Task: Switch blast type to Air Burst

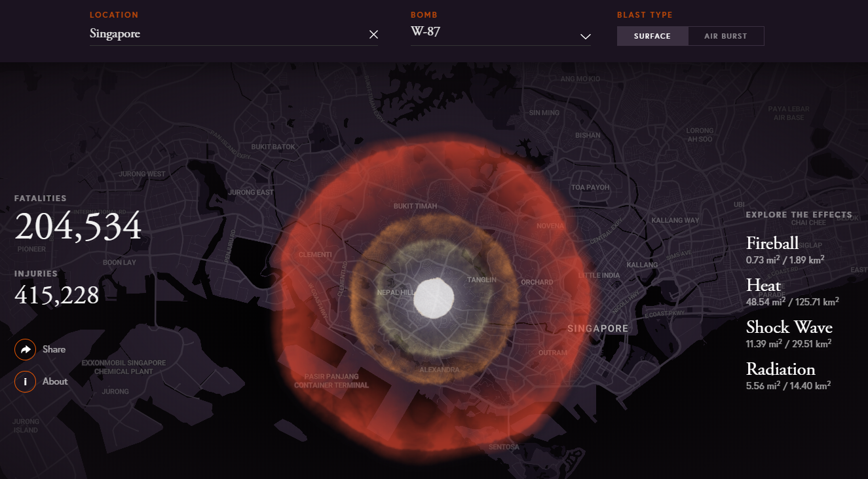Action: [x=726, y=36]
